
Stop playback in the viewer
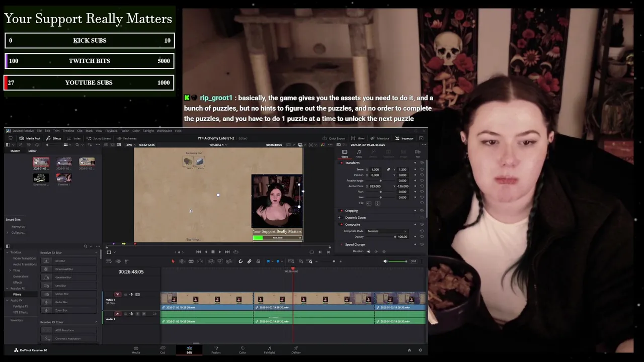213,252
